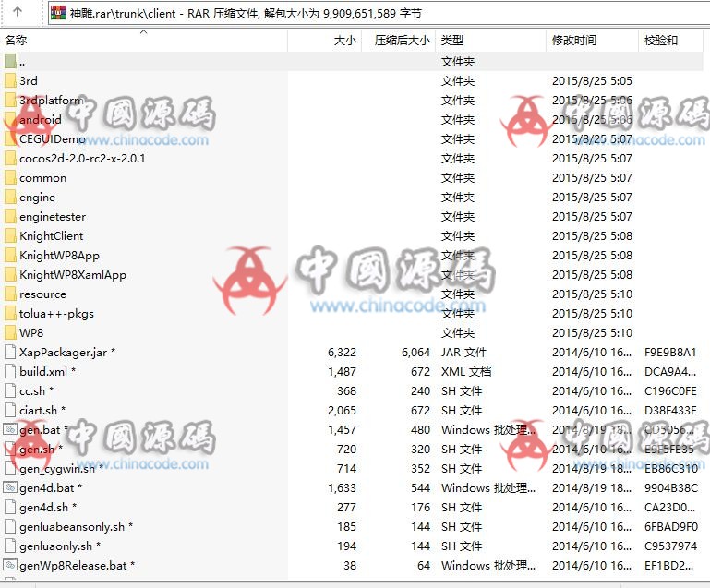Click the checksum 6FBAD9F0 cell
Screen dimensions: 710x588
point(670,526)
